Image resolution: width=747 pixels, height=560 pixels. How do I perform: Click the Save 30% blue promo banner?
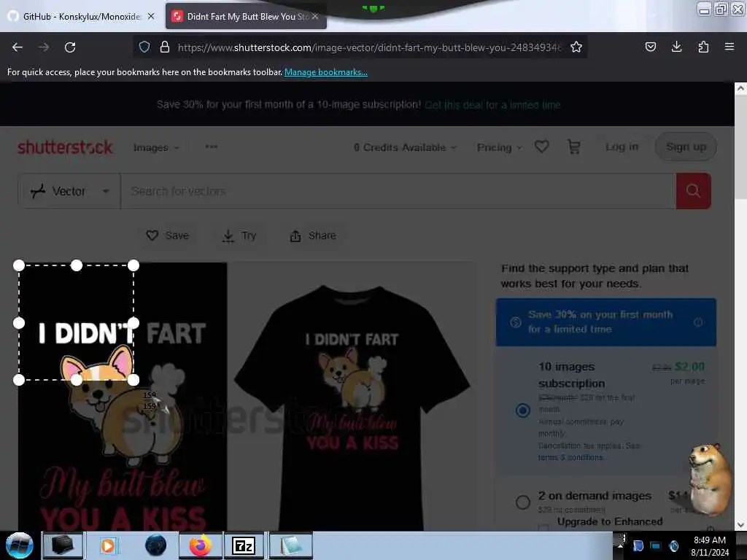[606, 322]
